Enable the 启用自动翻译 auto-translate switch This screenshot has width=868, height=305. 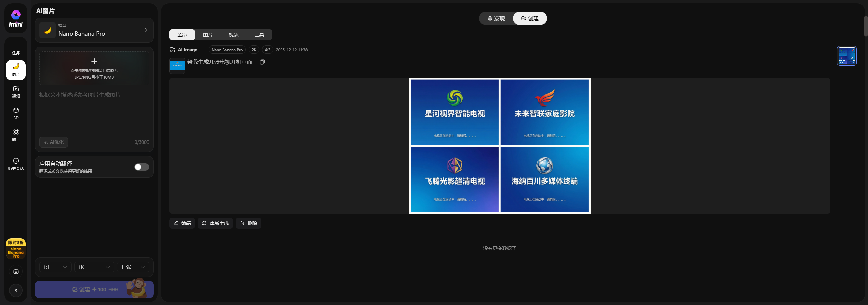click(x=141, y=167)
